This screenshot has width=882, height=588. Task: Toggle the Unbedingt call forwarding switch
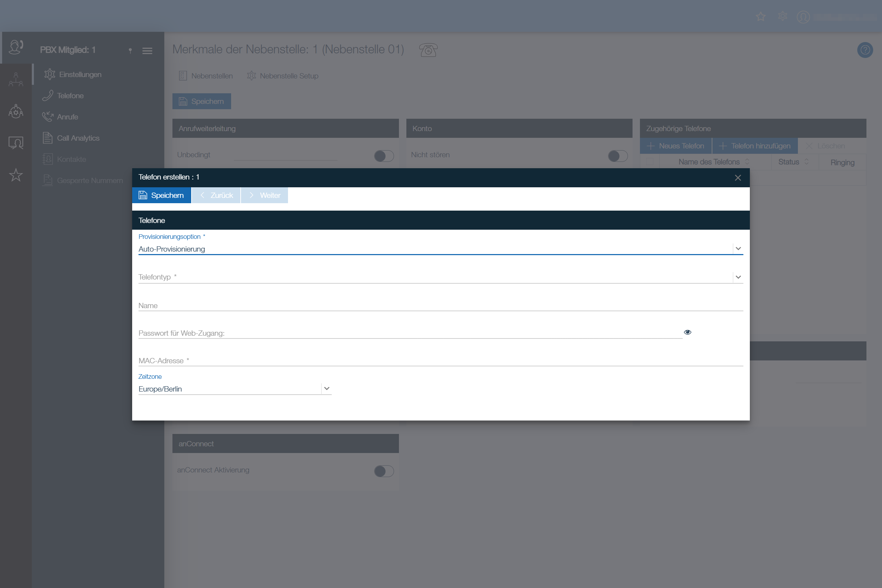click(384, 156)
